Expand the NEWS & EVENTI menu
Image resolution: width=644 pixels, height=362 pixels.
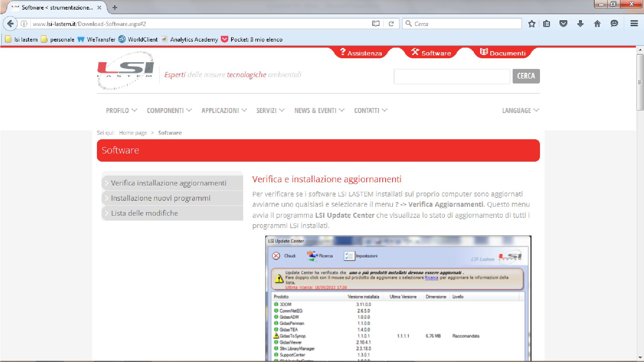[319, 110]
